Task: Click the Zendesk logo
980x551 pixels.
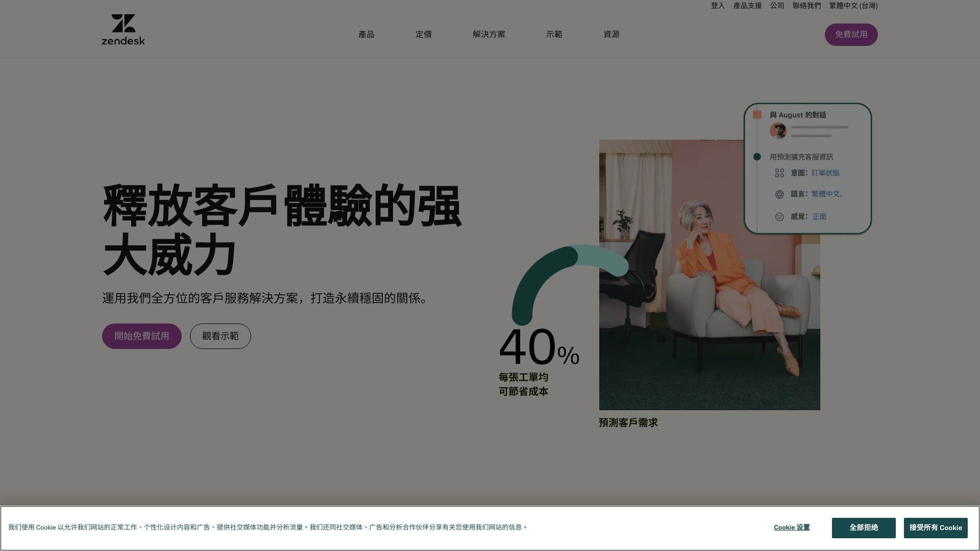Action: click(123, 30)
